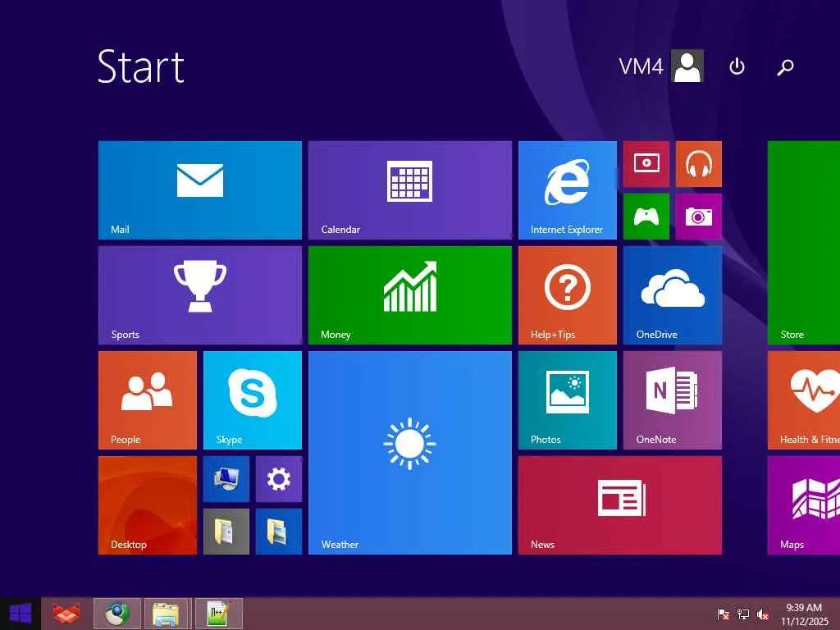Open the Camera tile
Image resolution: width=840 pixels, height=630 pixels.
pos(699,217)
